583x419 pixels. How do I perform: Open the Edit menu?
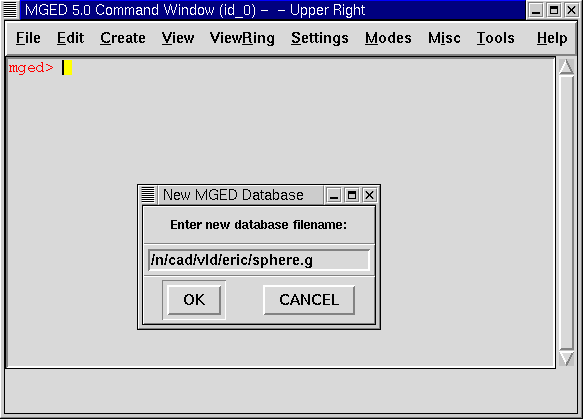click(70, 38)
